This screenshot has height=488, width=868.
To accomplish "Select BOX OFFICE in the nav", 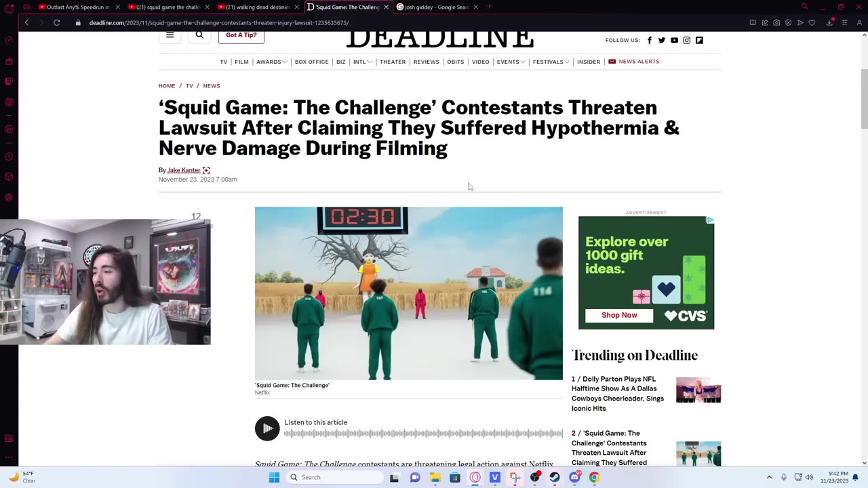I will click(x=311, y=62).
